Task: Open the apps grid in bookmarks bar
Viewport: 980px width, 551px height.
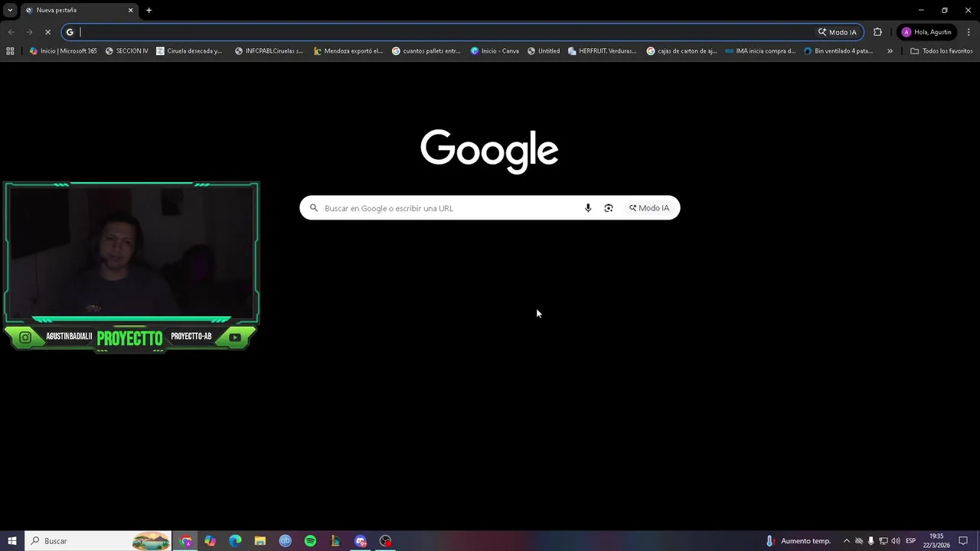Action: click(x=10, y=51)
